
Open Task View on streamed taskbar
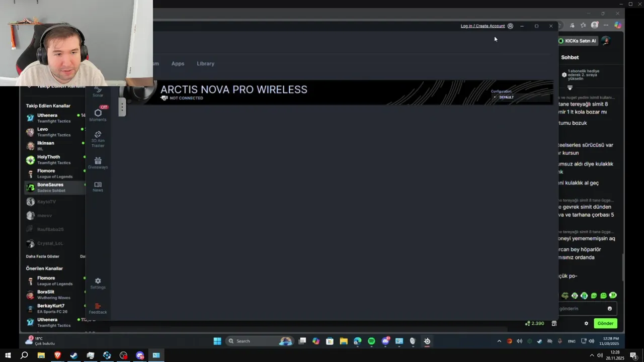click(x=302, y=341)
